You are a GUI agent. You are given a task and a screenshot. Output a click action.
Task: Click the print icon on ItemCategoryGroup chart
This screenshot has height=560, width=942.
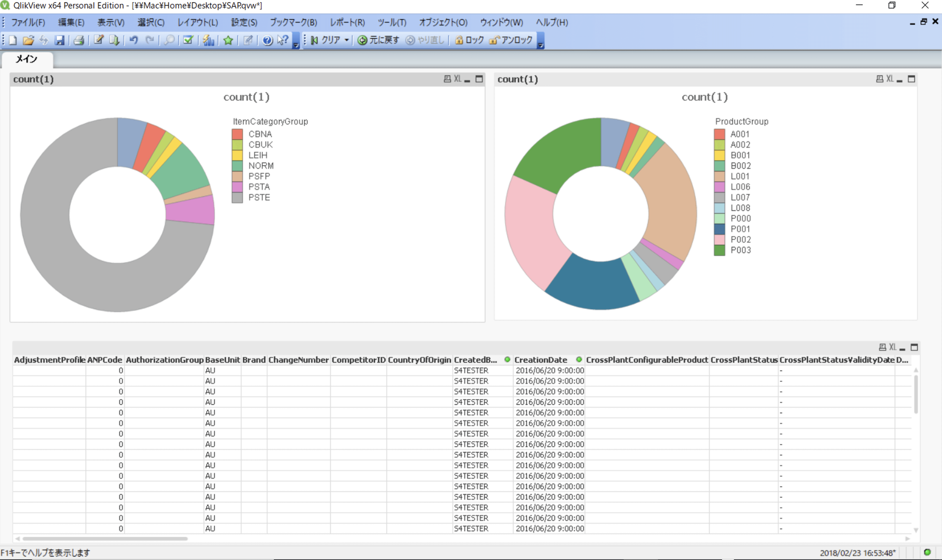click(447, 79)
